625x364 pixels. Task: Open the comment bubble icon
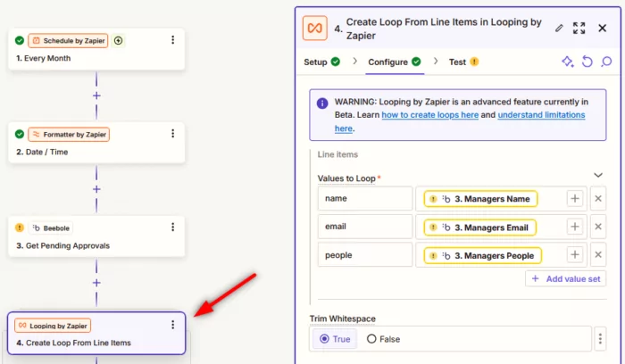[606, 62]
